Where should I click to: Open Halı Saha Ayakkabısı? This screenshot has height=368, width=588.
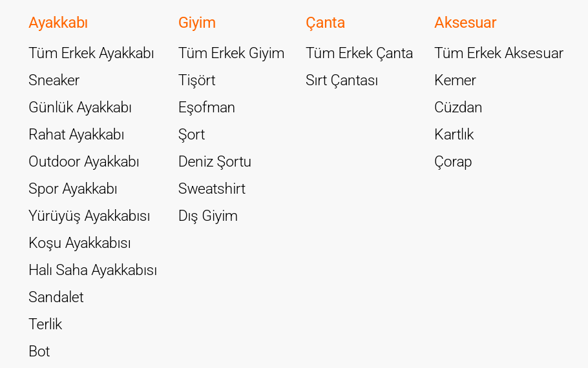92,270
